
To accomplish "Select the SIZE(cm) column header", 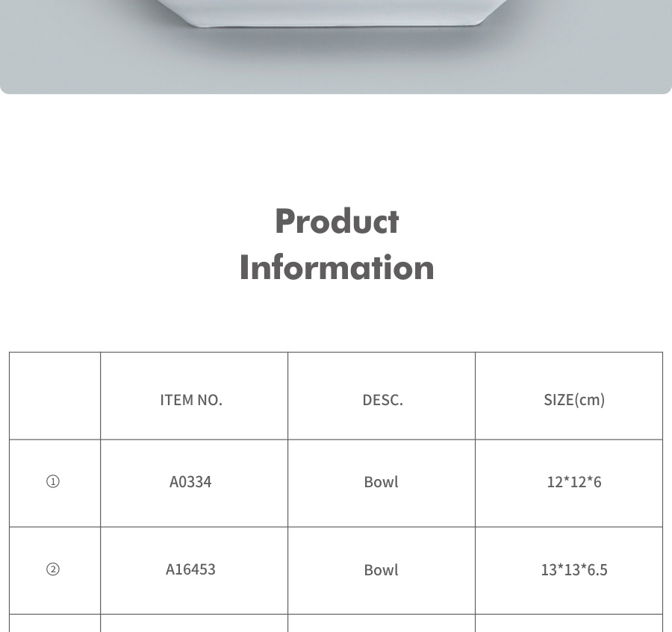I will pyautogui.click(x=573, y=400).
